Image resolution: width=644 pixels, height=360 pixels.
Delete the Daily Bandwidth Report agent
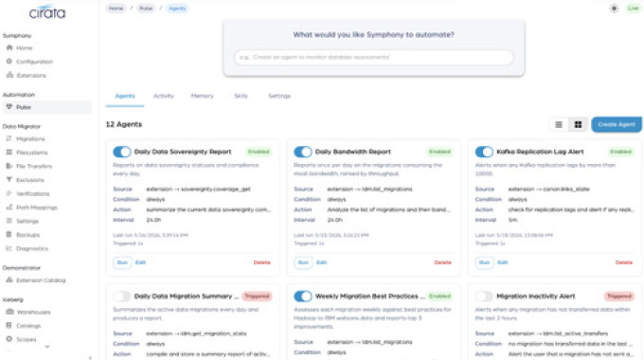point(442,262)
